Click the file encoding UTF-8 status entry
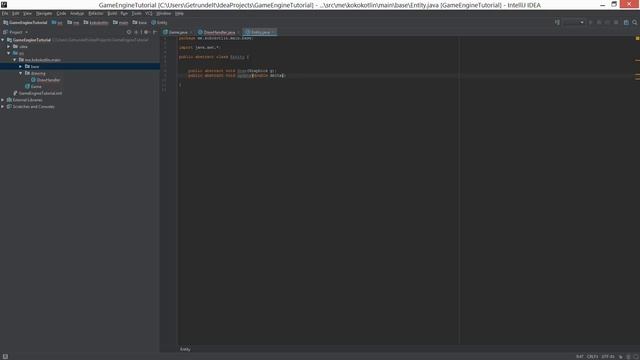640x360 pixels. [x=608, y=356]
